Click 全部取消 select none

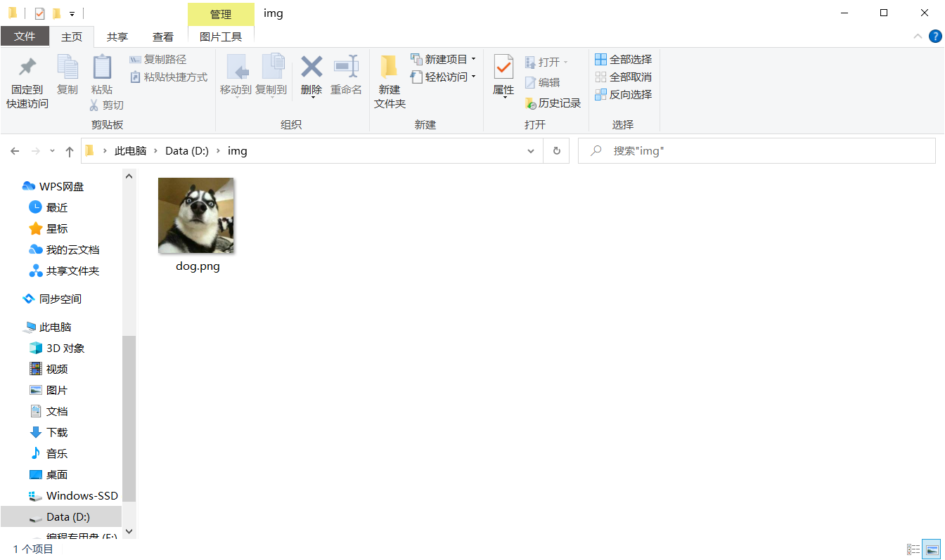click(623, 77)
